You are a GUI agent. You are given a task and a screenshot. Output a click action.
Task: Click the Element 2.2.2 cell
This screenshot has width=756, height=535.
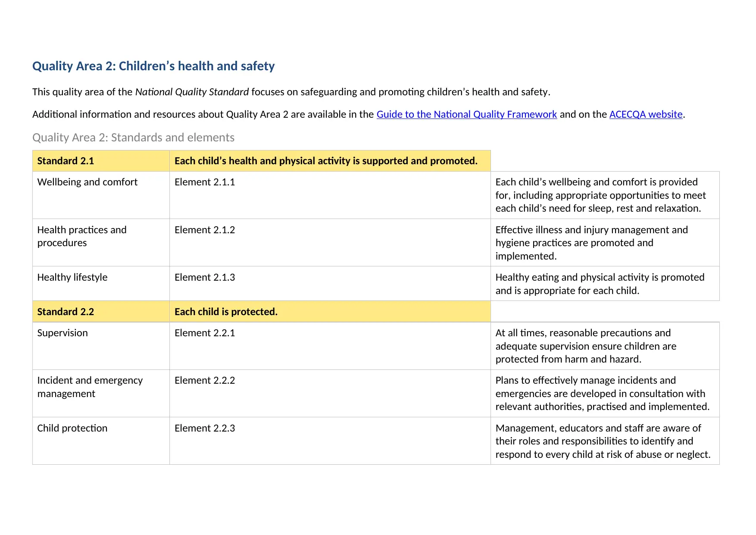click(x=330, y=393)
